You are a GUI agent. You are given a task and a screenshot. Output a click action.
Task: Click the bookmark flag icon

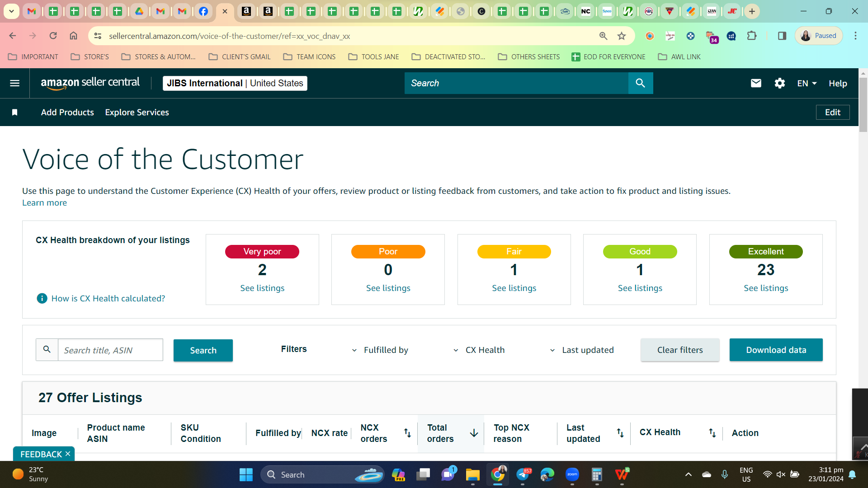point(14,113)
